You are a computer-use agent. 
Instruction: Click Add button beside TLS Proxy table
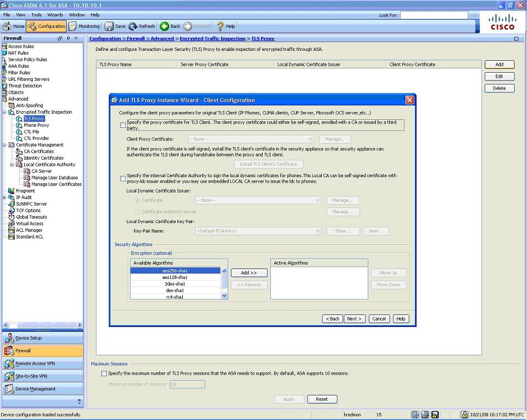coord(500,65)
